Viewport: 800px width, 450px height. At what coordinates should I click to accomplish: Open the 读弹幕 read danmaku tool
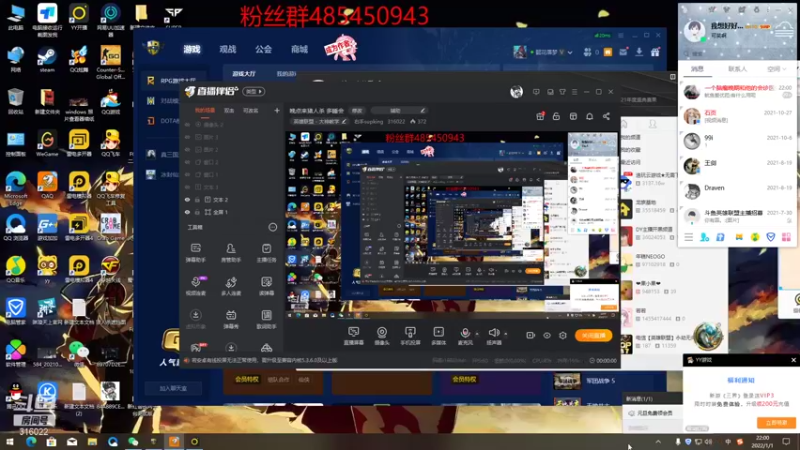pos(266,286)
